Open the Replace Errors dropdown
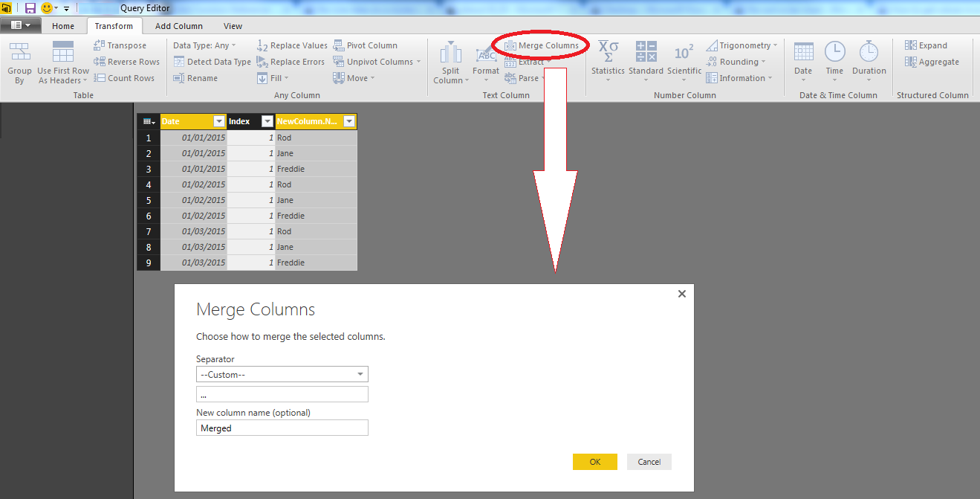Screen dimensions: 980x499 pyautogui.click(x=292, y=62)
